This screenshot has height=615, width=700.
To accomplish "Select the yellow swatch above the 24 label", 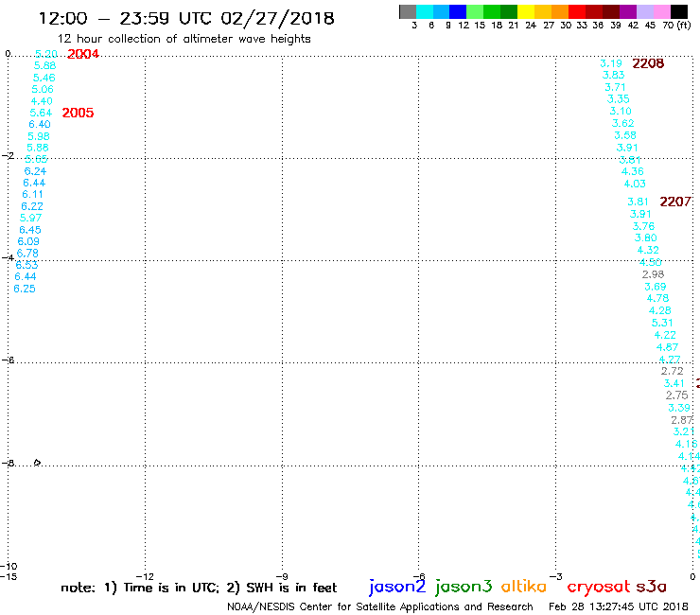I will point(526,11).
